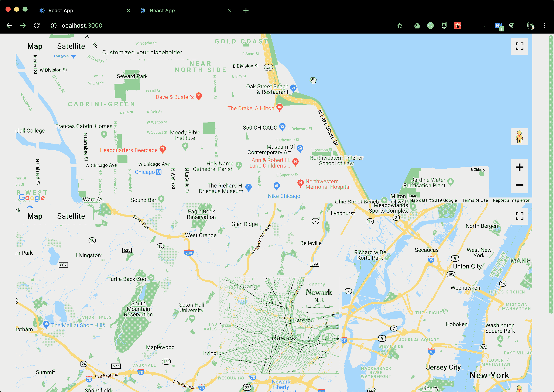554x392 pixels.
Task: Select Map view on bottom map
Action: click(35, 216)
